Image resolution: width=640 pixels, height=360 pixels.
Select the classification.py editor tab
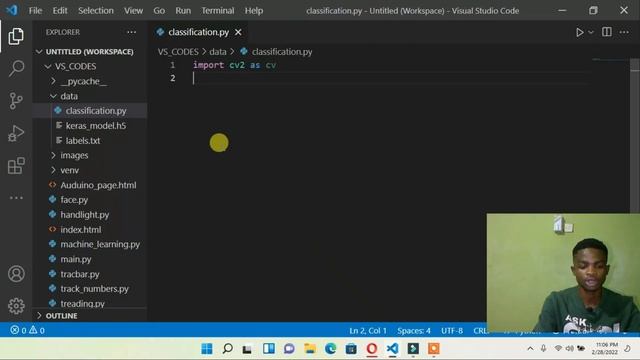[x=198, y=32]
